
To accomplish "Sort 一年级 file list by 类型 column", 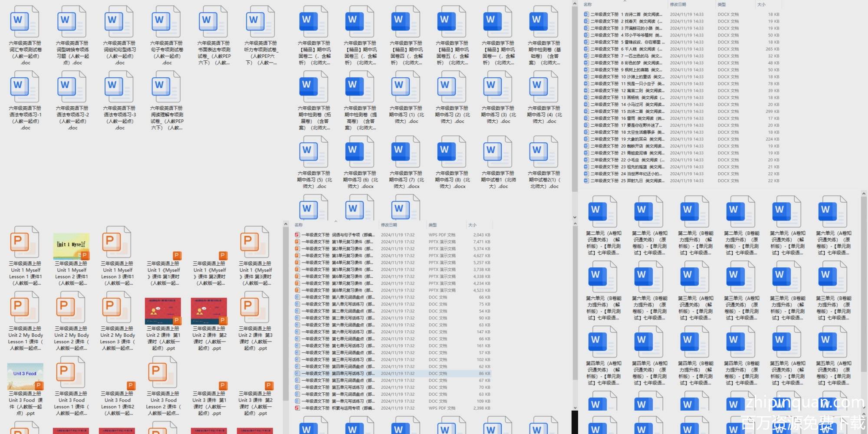I will click(433, 225).
